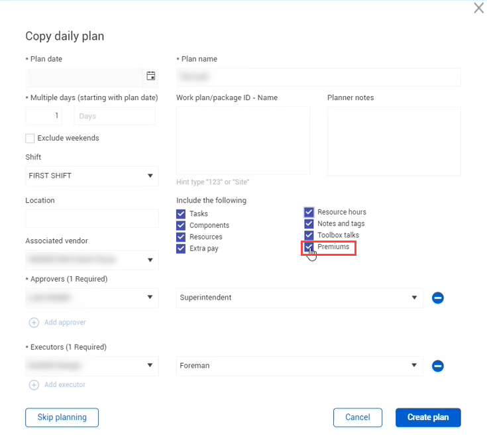Open the Foreman role dropdown
The image size is (487, 448).
[299, 365]
